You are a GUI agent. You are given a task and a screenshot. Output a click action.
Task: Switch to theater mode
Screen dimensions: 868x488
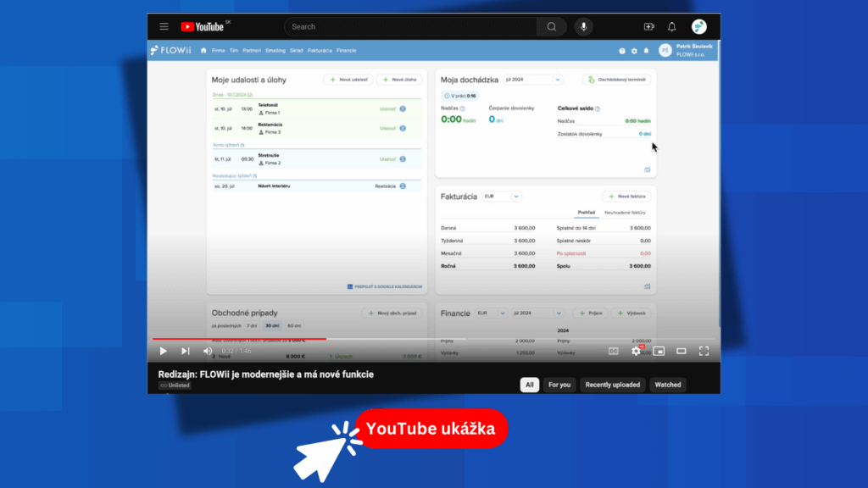point(681,351)
